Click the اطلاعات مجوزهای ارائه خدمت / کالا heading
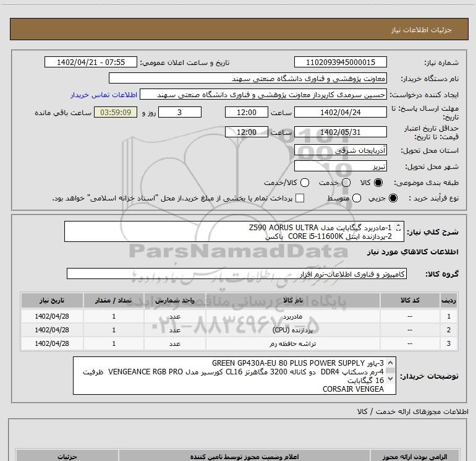The width and height of the screenshot is (476, 461). tap(412, 411)
